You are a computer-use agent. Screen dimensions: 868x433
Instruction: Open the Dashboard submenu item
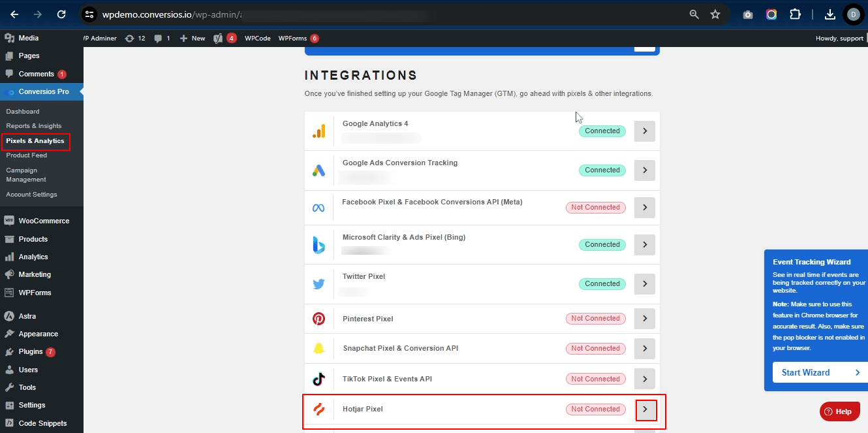coord(23,112)
